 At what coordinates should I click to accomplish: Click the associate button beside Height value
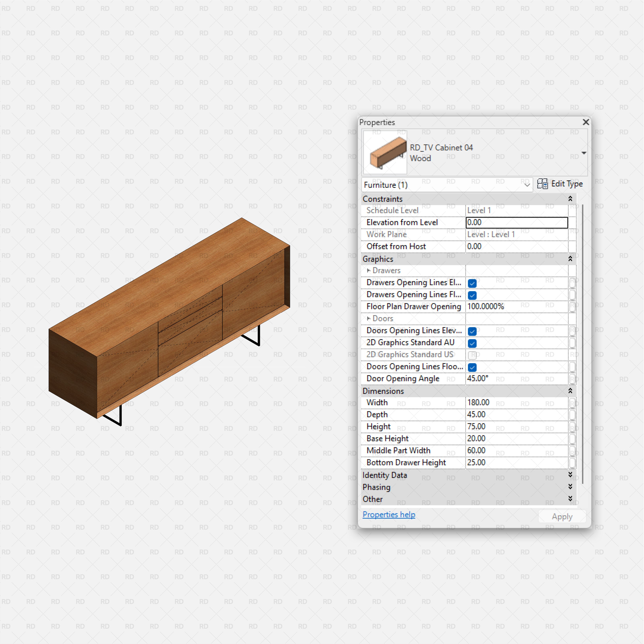(x=573, y=427)
